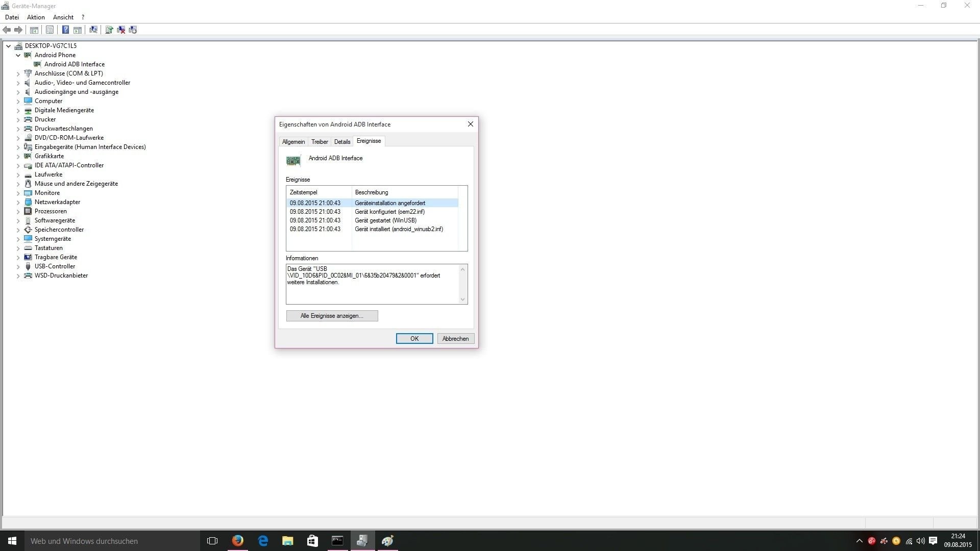980x551 pixels.
Task: Open the volume control in system tray
Action: click(x=921, y=541)
